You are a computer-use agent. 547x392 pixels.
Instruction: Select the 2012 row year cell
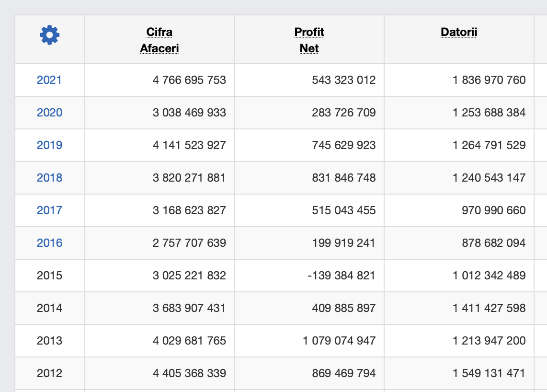tap(49, 373)
